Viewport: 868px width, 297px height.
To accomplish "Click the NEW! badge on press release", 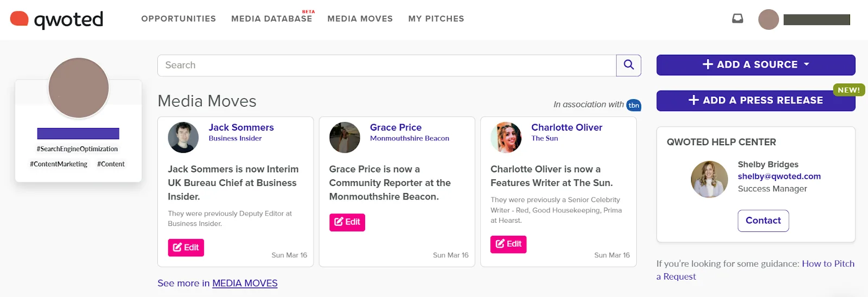I will click(x=848, y=90).
